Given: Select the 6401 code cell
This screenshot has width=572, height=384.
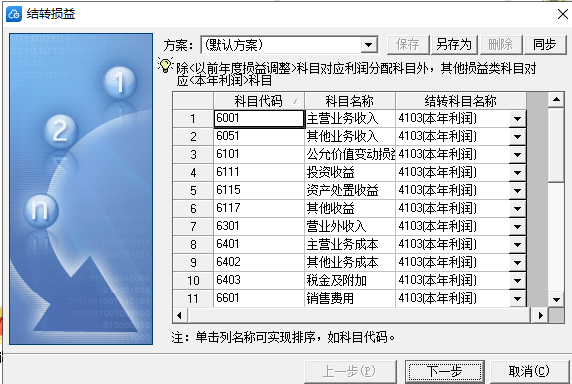Looking at the screenshot, I should (x=259, y=245).
